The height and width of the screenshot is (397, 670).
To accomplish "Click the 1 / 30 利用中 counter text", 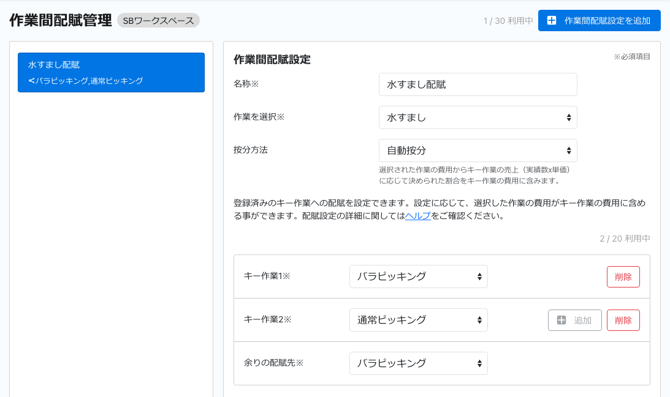I will [508, 21].
